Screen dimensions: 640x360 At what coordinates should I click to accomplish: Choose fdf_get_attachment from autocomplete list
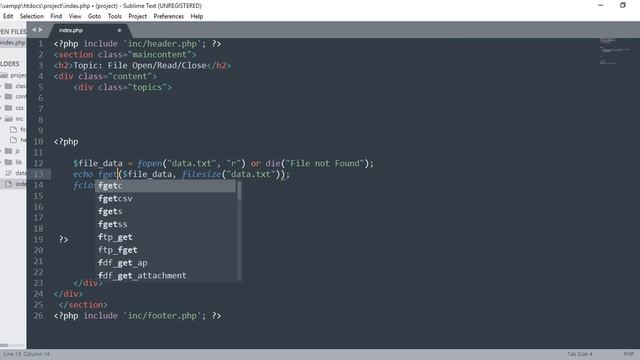click(x=165, y=276)
